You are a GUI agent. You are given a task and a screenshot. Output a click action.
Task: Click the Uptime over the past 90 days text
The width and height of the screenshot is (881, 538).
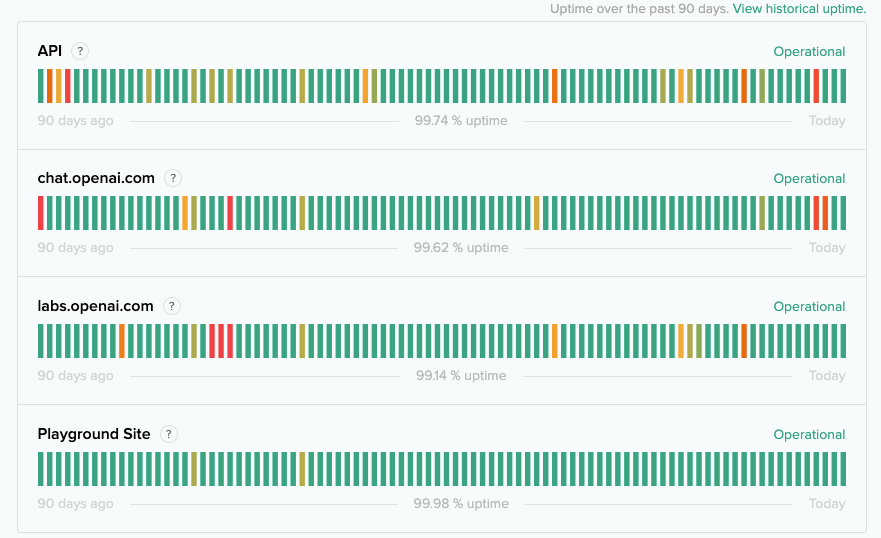point(639,9)
